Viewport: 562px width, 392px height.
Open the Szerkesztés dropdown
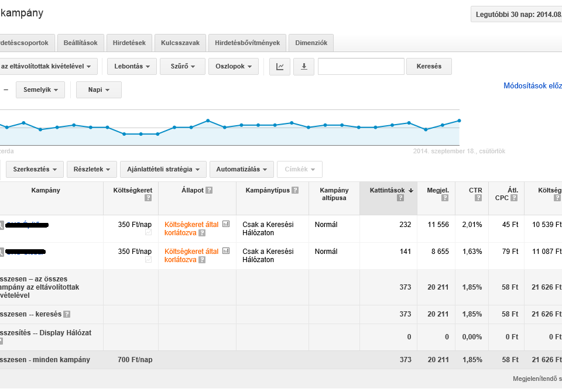pyautogui.click(x=35, y=170)
